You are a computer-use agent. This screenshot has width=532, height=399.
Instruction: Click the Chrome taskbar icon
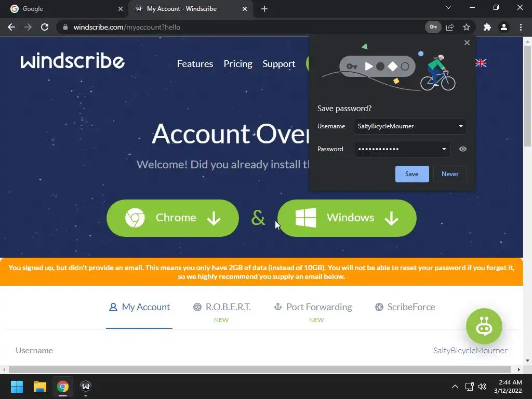pos(63,387)
